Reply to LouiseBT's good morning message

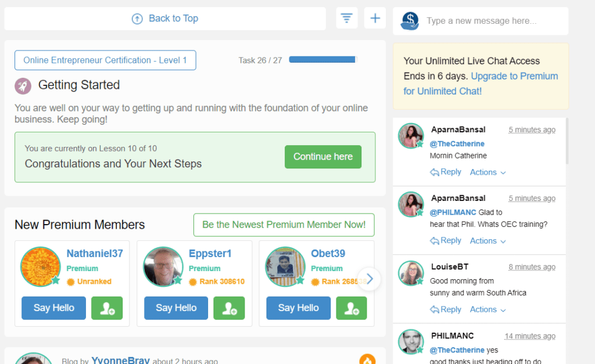point(446,309)
